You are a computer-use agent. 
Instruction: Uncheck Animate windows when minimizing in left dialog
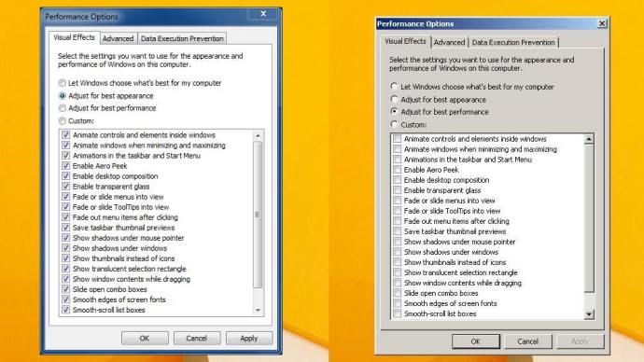click(65, 145)
